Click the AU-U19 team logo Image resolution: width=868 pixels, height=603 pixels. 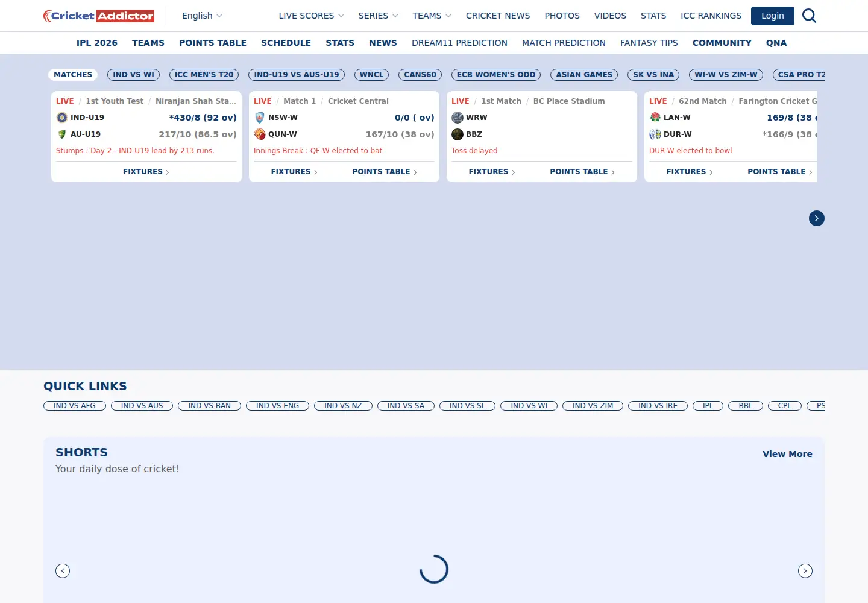(62, 134)
